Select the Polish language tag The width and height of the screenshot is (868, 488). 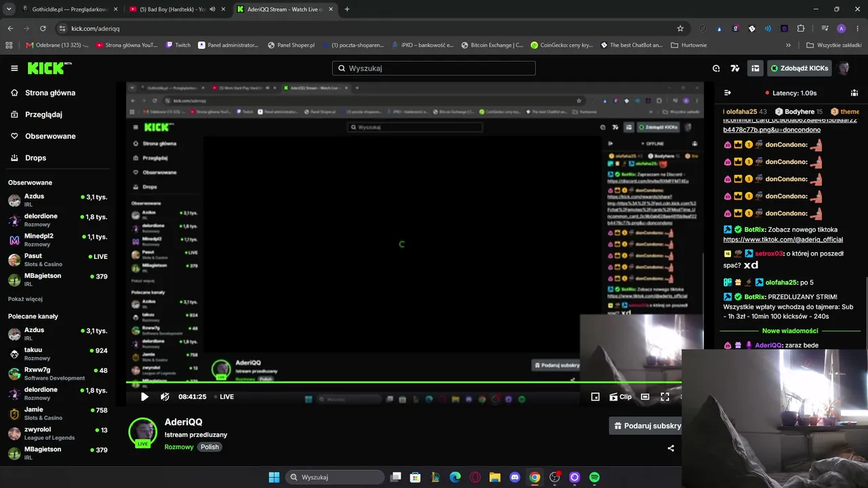[210, 447]
